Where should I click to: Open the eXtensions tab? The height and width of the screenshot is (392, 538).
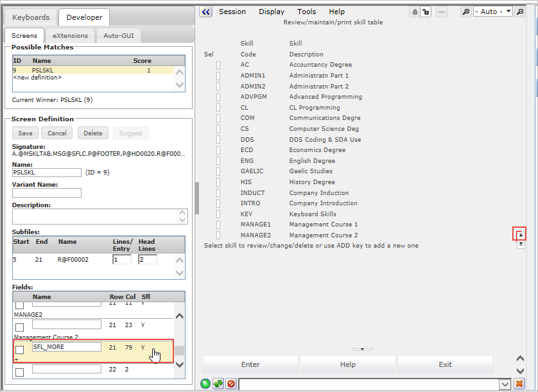pyautogui.click(x=70, y=36)
